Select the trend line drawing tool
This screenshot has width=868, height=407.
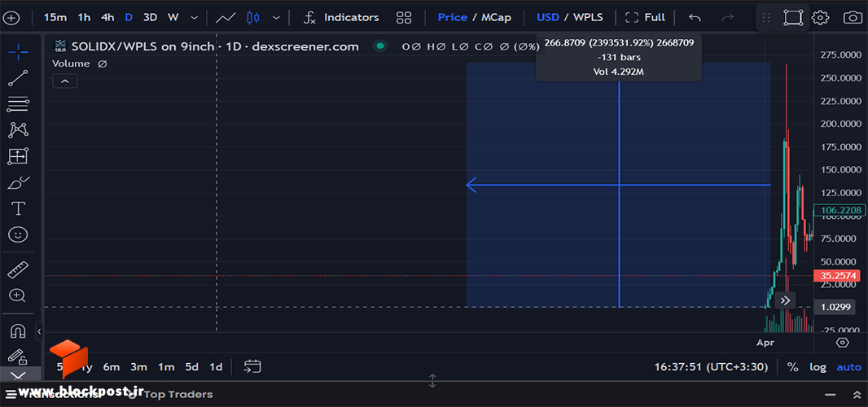(18, 79)
